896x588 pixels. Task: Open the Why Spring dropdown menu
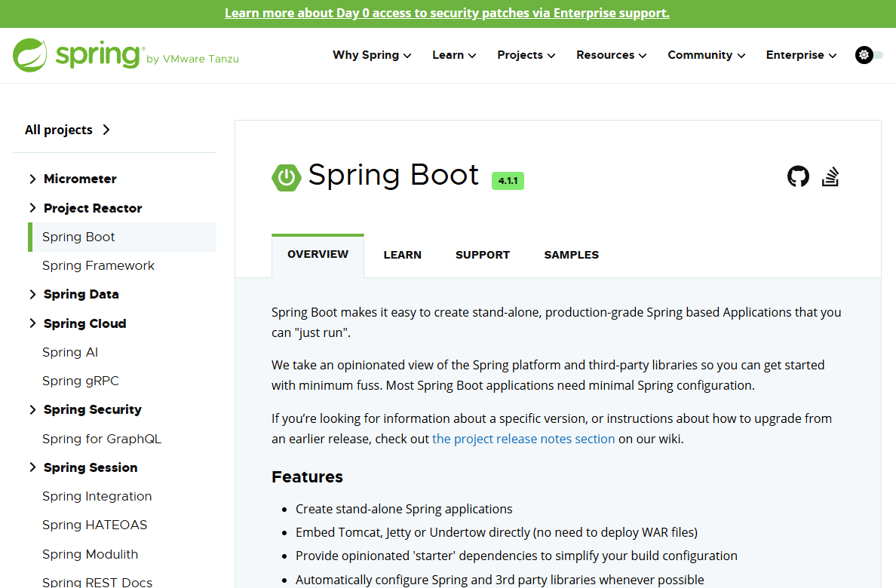tap(372, 55)
